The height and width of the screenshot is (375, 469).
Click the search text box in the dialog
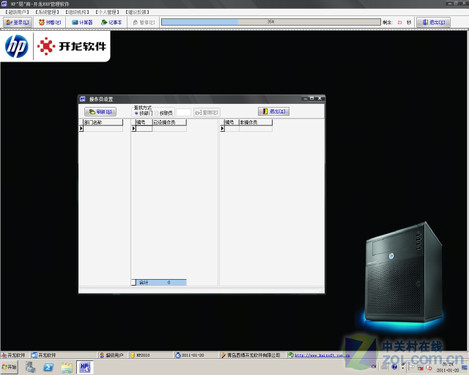[183, 112]
